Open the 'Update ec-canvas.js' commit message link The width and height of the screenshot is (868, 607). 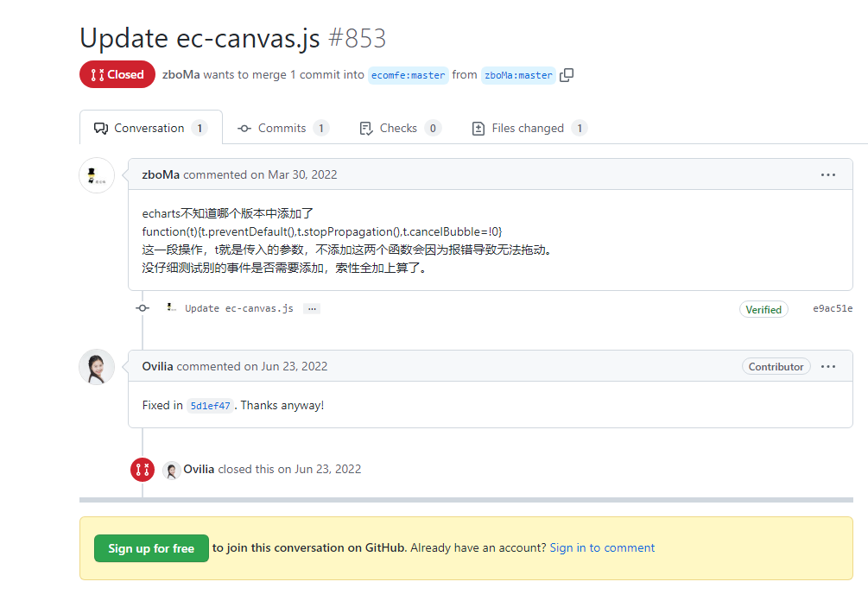239,309
